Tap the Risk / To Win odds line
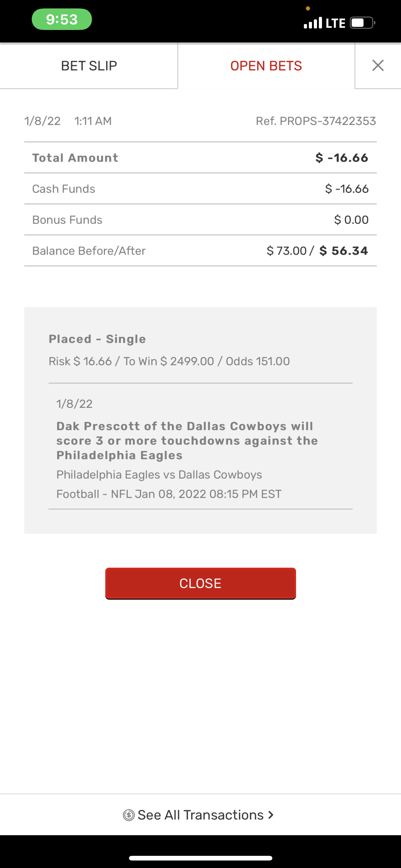 (169, 361)
